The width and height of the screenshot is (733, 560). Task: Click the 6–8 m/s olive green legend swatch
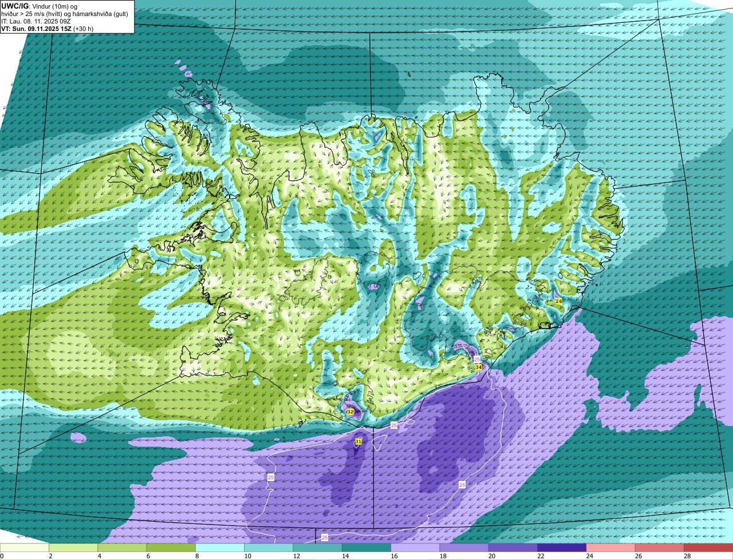tap(171, 547)
